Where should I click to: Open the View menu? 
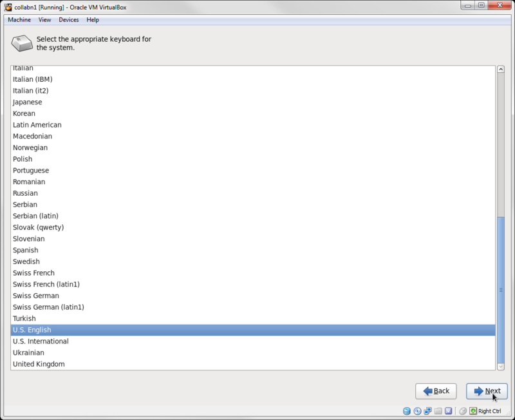pyautogui.click(x=44, y=20)
